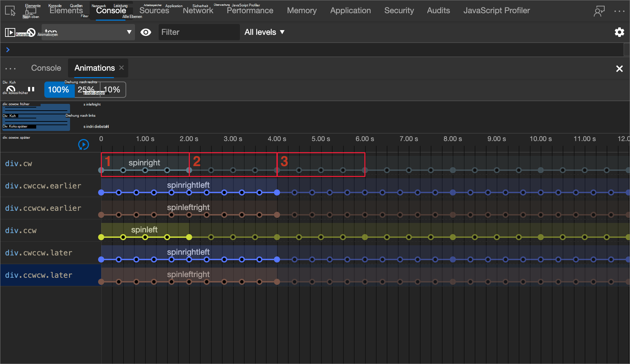
Task: Set animation playback speed to 25%
Action: [x=86, y=89]
